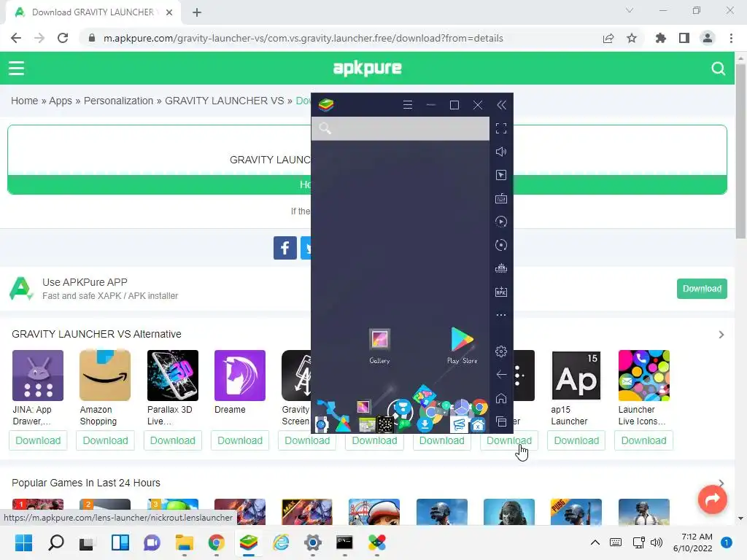The width and height of the screenshot is (747, 560).
Task: Click the apkpure search magnifier
Action: (718, 69)
